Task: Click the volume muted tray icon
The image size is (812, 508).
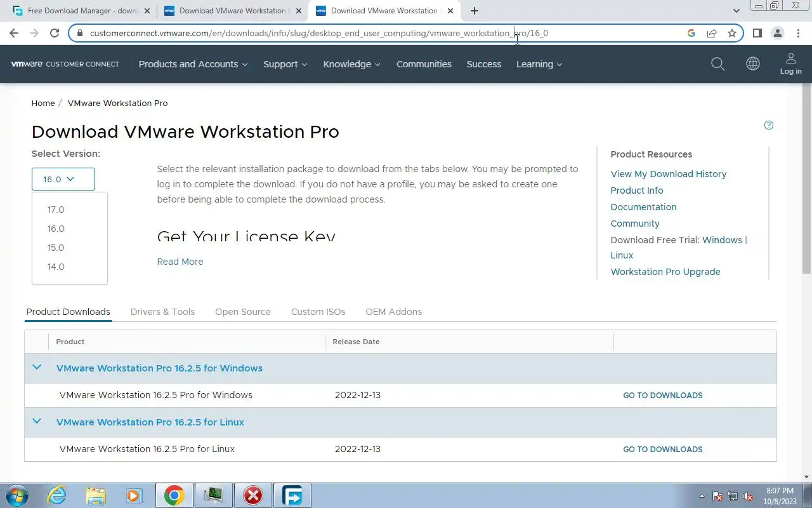Action: (x=748, y=496)
